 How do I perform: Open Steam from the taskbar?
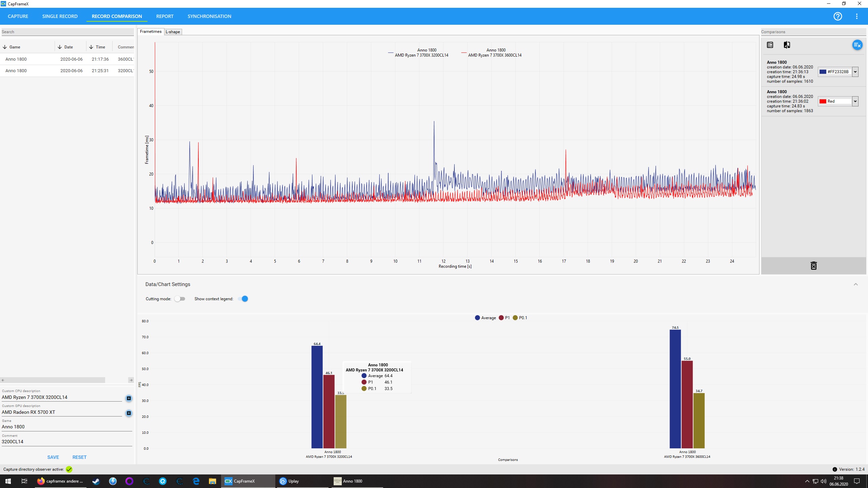[x=96, y=481]
